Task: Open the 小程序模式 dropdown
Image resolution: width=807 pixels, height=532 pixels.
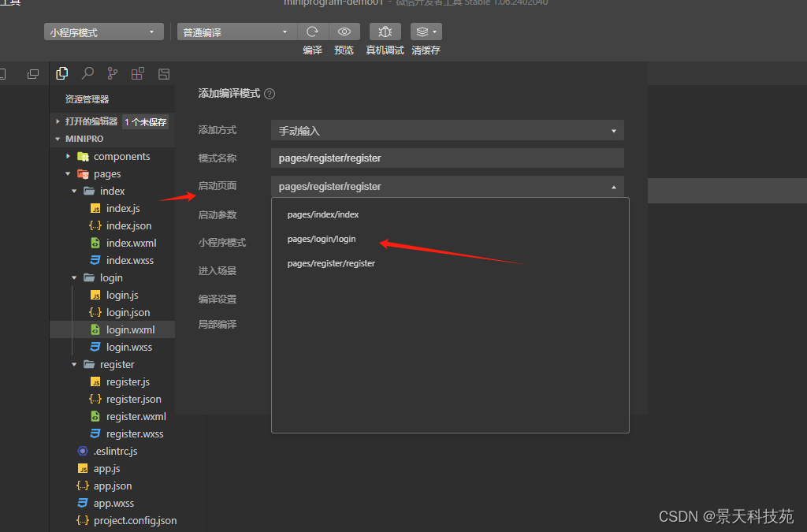Action: 103,32
